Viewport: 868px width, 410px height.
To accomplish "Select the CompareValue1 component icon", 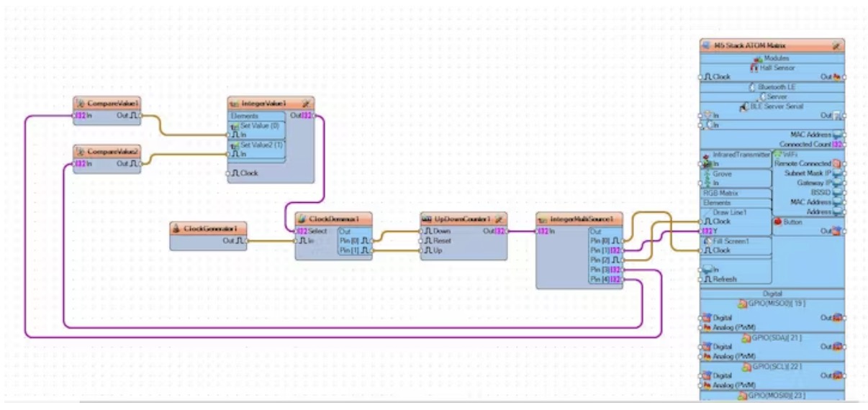I will (x=81, y=104).
